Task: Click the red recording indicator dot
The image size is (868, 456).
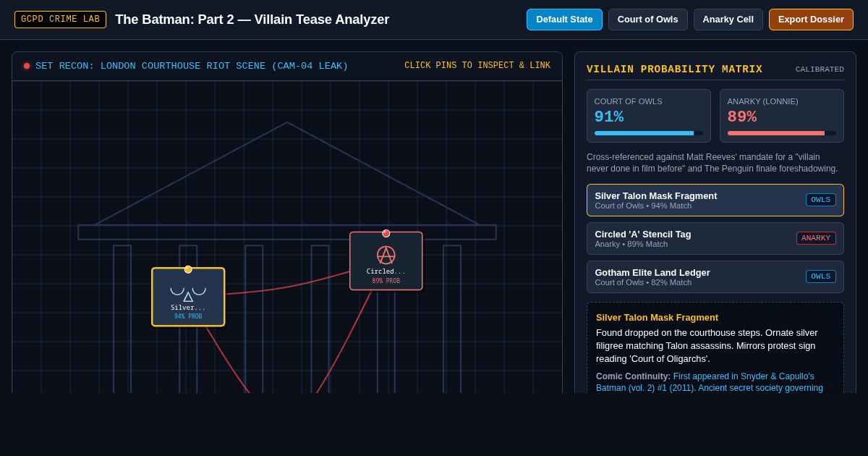Action: coord(27,66)
